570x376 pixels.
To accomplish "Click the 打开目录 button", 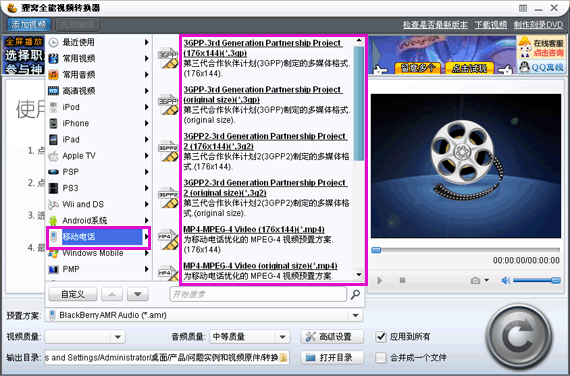I will (x=332, y=358).
